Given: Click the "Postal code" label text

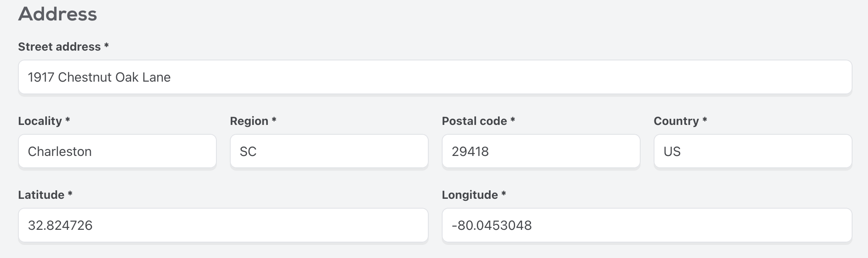Looking at the screenshot, I should click(x=474, y=121).
